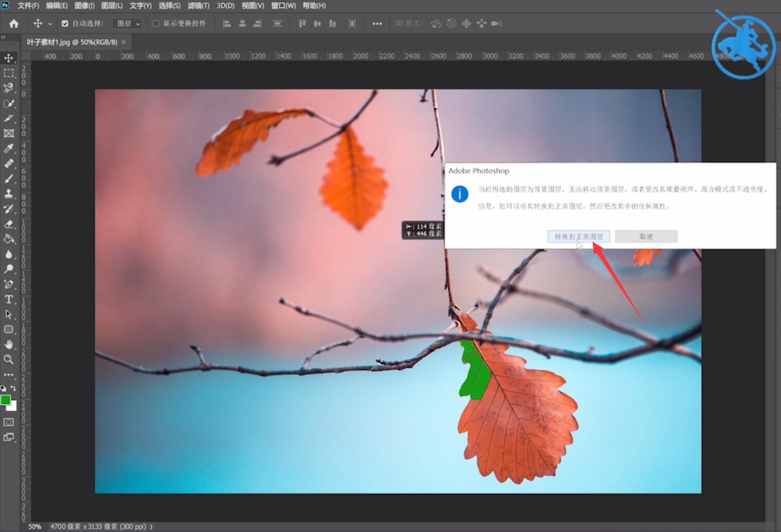Select the Rectangular Marquee tool
The image size is (781, 532).
pos(9,73)
